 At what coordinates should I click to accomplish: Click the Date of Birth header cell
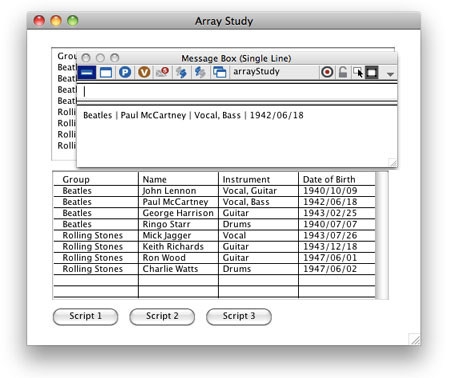(x=337, y=179)
